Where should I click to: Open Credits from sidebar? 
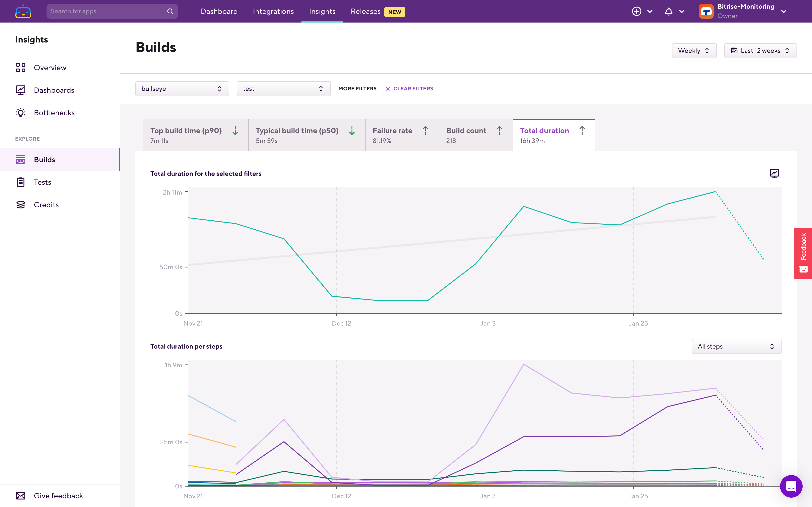tap(46, 204)
